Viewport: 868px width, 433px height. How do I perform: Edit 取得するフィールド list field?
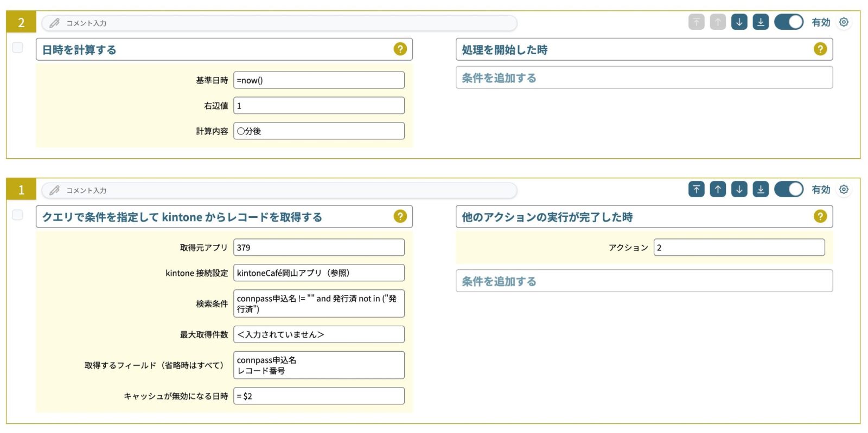[x=319, y=365]
